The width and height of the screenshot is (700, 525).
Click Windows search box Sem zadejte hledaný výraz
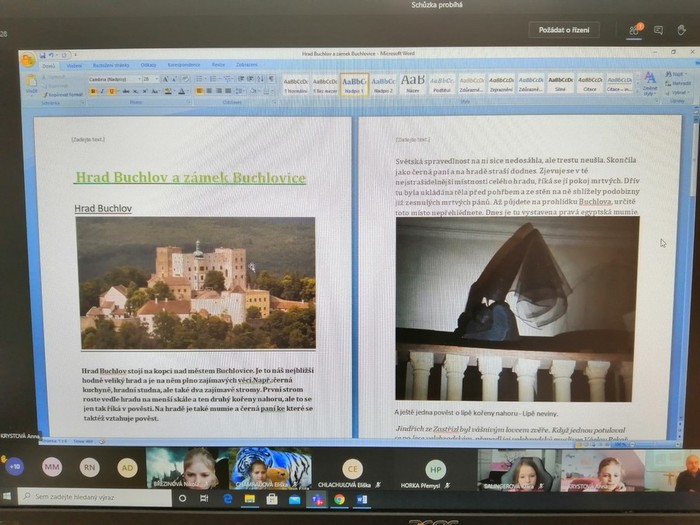95,496
